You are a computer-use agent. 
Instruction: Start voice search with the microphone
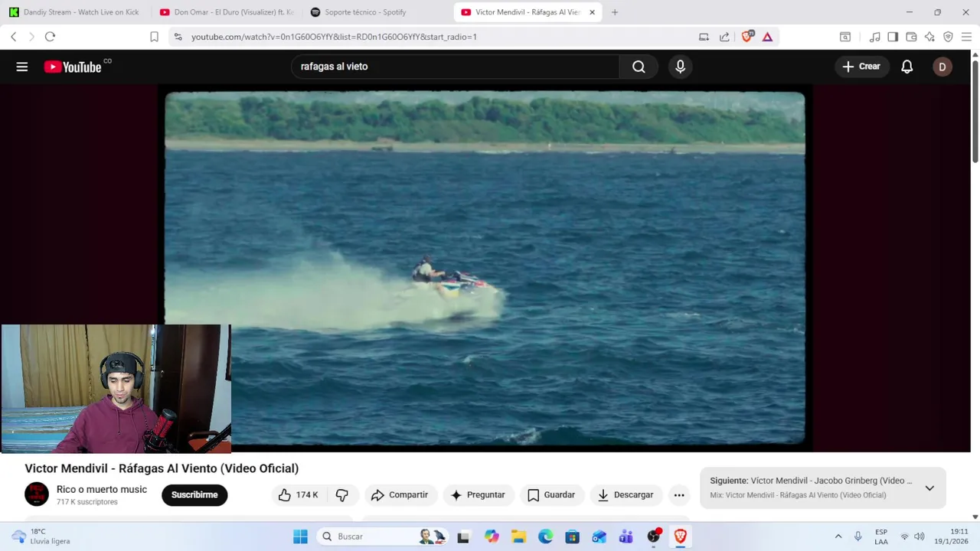click(680, 67)
